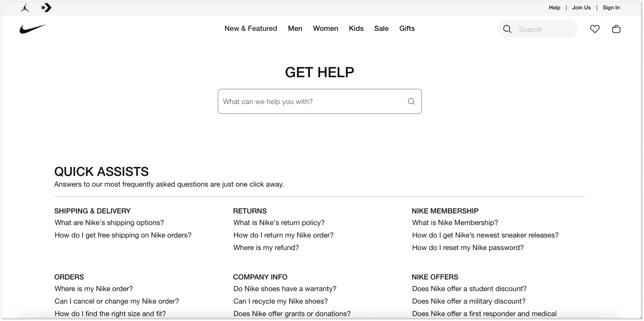The width and height of the screenshot is (644, 321).
Task: Open 'Does Nike offer a student discount?'
Action: click(x=469, y=289)
